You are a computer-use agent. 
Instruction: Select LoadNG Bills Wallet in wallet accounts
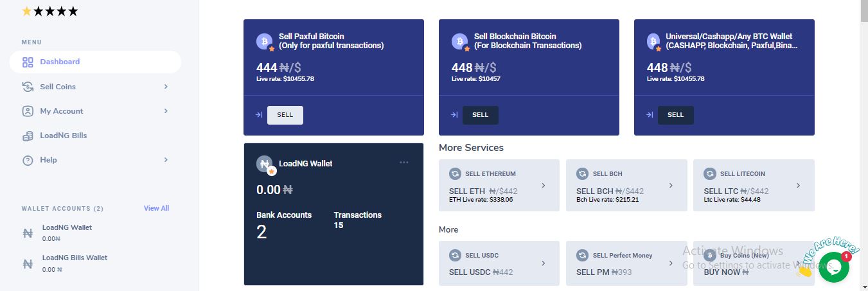[75, 263]
